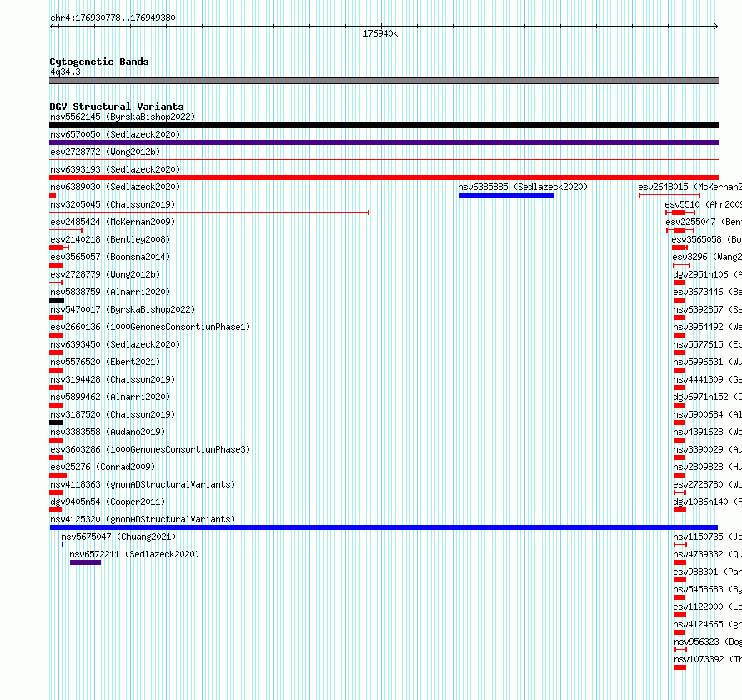Screen dimensions: 742x700
Task: Select the purple nsv6570050 variant bar
Action: pyautogui.click(x=384, y=142)
